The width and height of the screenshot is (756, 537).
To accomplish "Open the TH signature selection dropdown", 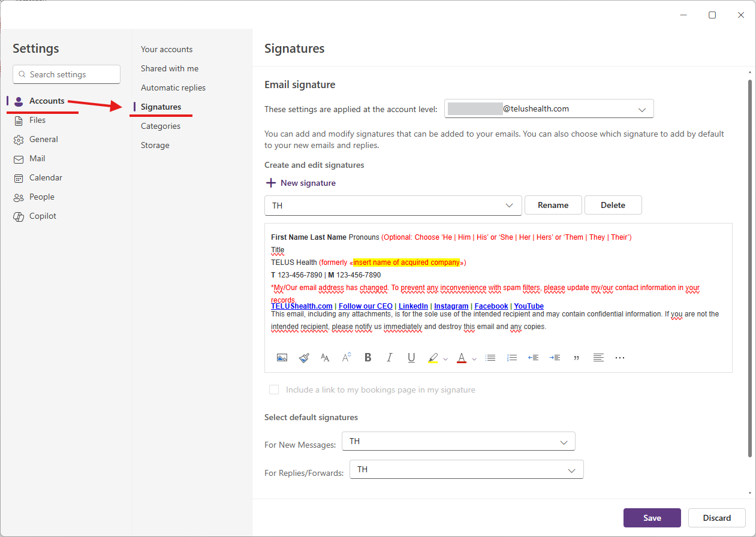I will [393, 205].
